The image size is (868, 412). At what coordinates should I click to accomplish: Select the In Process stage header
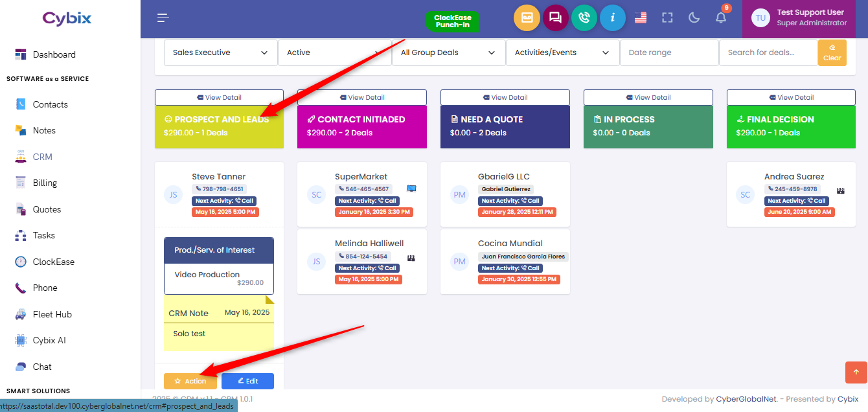point(648,127)
